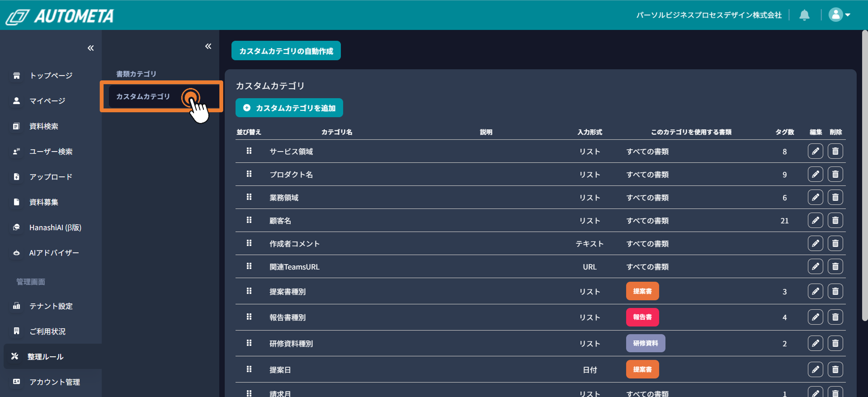Go to トップページ in the sidebar
The height and width of the screenshot is (397, 868).
click(51, 75)
